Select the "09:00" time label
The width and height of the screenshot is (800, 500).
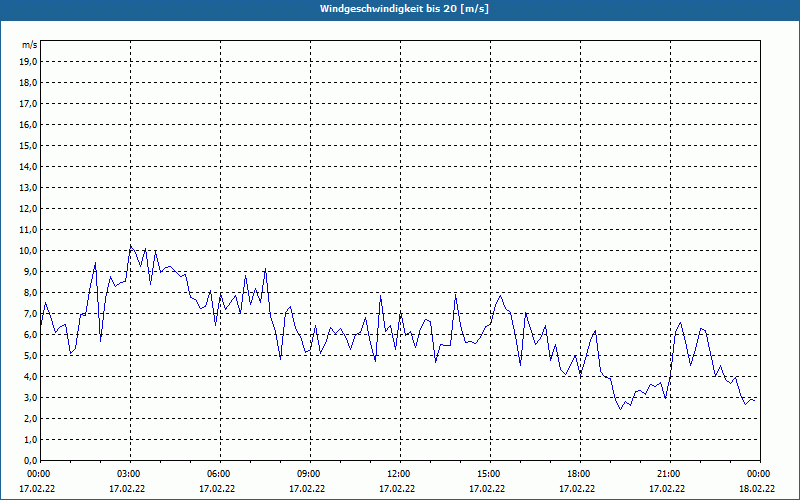(x=310, y=474)
